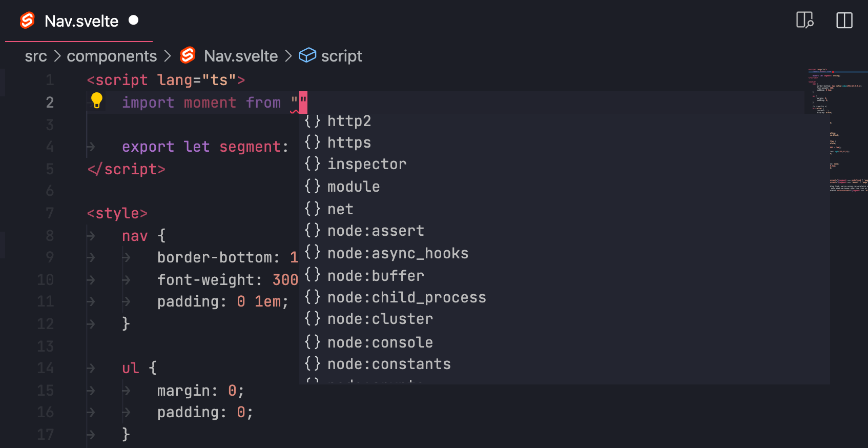The height and width of the screenshot is (448, 868).
Task: Click the Svelte logo in the Nav.svelte tab
Action: coord(26,21)
